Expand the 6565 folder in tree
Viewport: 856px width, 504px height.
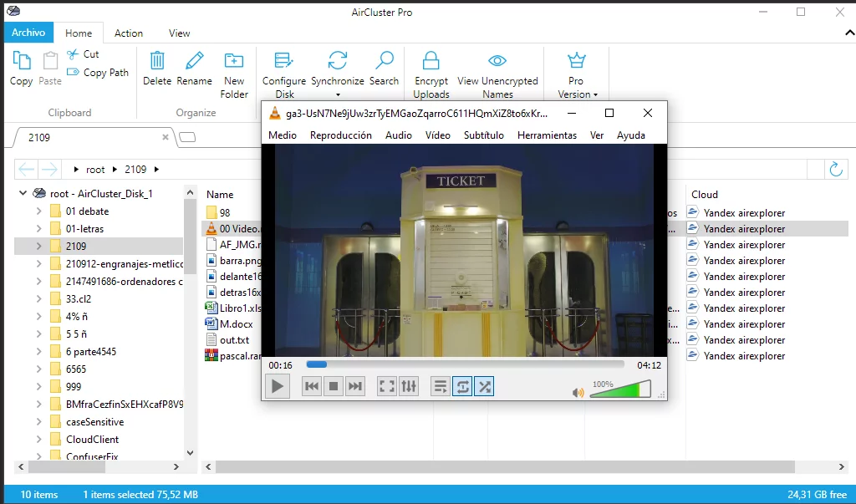39,369
